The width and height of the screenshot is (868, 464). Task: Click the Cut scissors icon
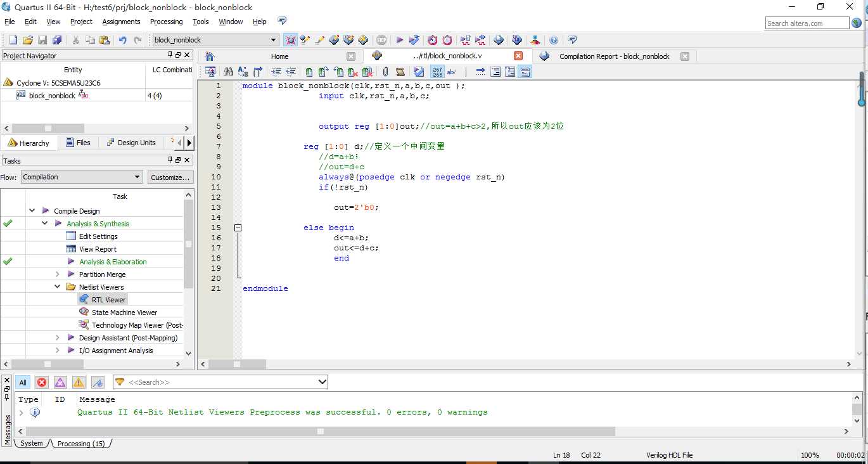(75, 40)
